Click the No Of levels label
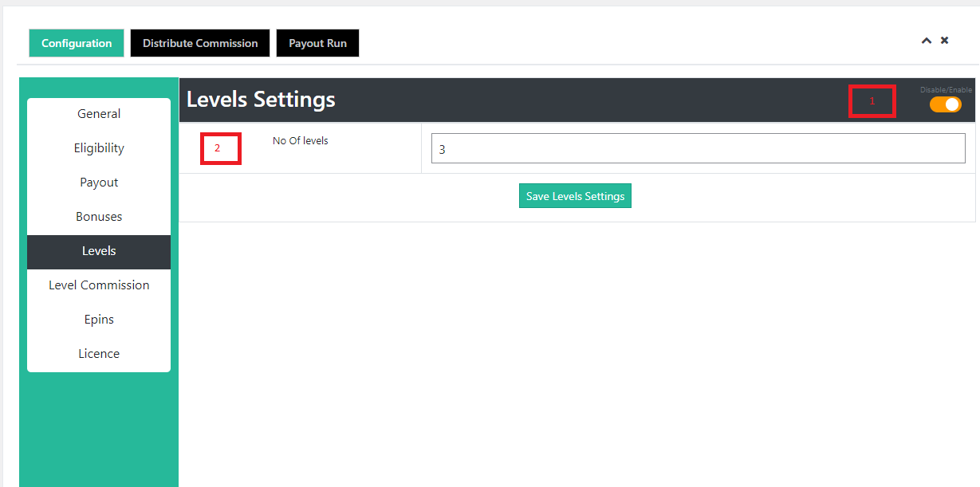 pyautogui.click(x=301, y=141)
